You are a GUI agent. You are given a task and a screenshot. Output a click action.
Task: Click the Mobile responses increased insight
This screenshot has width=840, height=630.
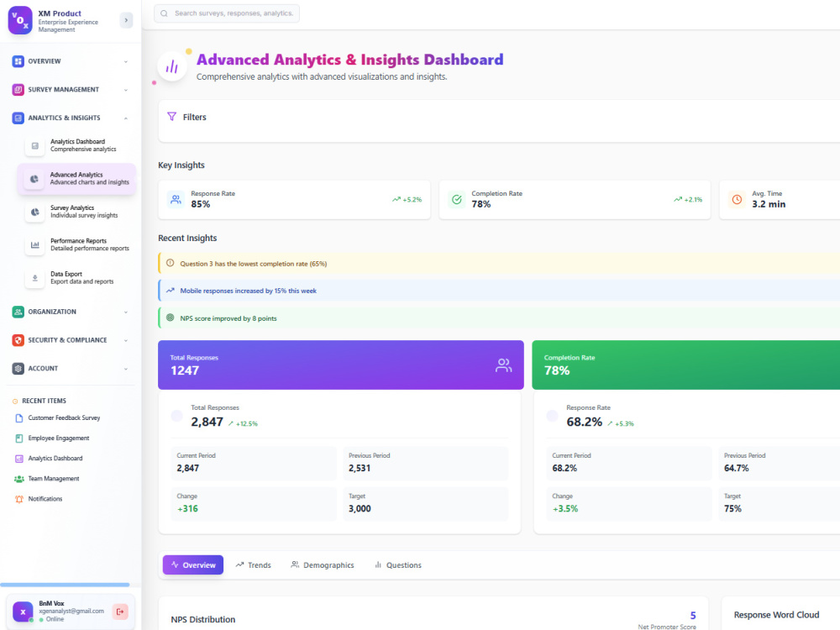pos(499,291)
